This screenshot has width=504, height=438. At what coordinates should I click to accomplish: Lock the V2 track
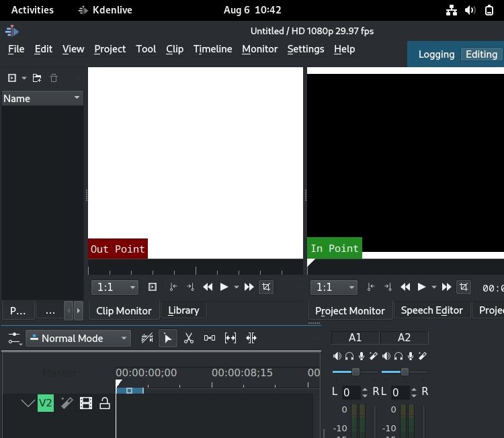click(105, 403)
